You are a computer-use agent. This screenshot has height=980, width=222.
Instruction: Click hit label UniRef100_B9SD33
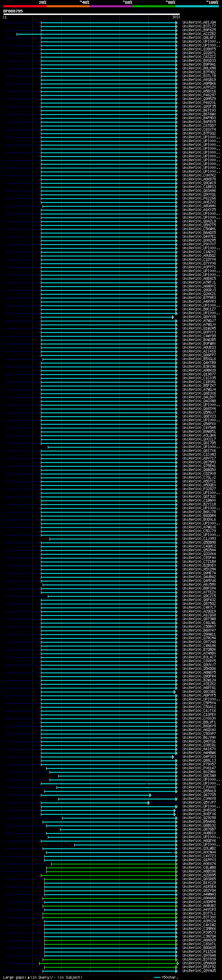point(199,60)
